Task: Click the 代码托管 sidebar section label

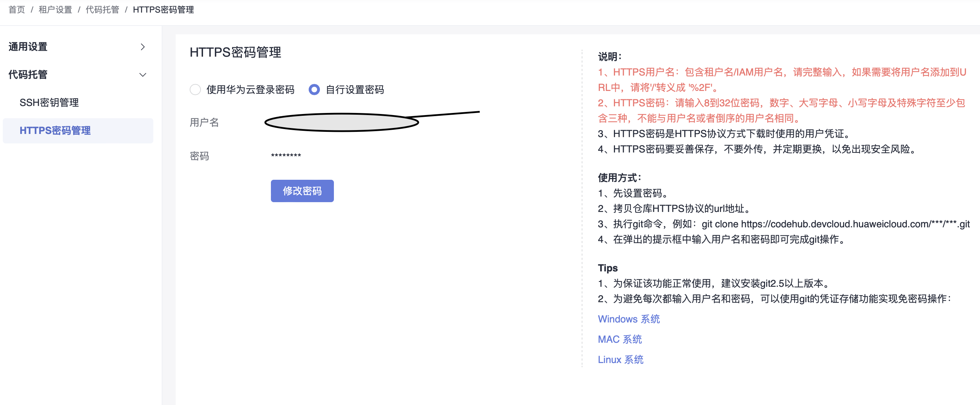Action: pos(28,75)
